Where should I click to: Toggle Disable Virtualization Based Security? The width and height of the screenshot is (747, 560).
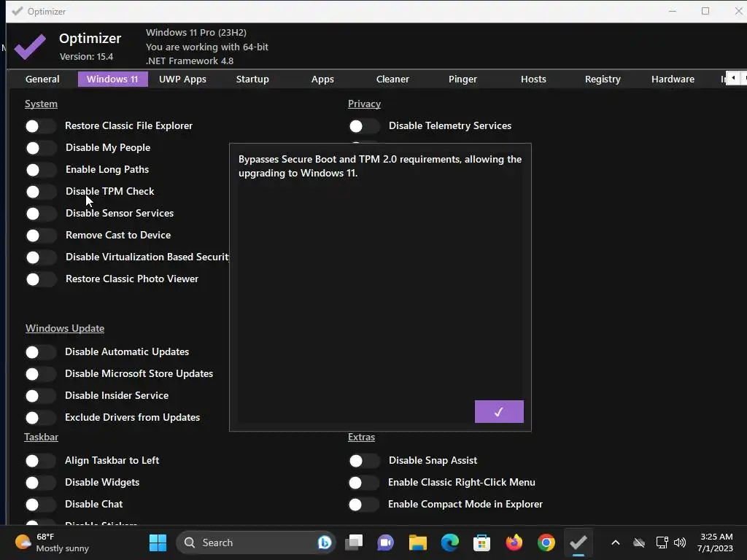coord(41,257)
